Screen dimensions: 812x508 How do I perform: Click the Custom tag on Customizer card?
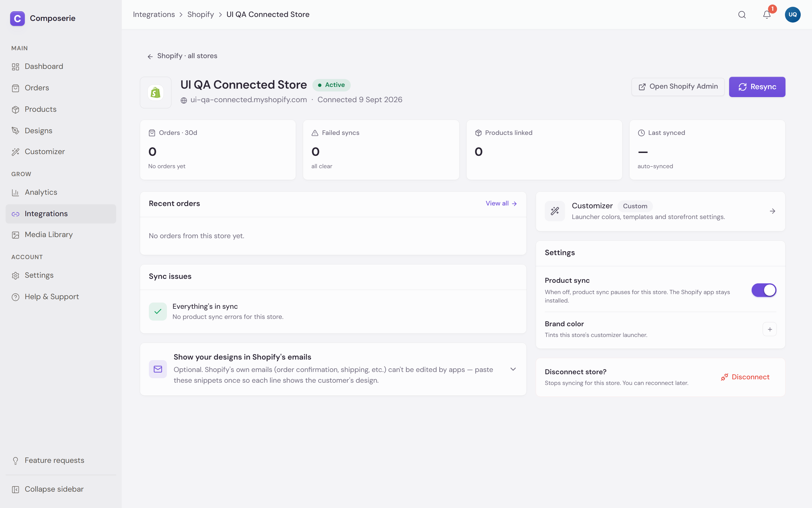point(635,206)
